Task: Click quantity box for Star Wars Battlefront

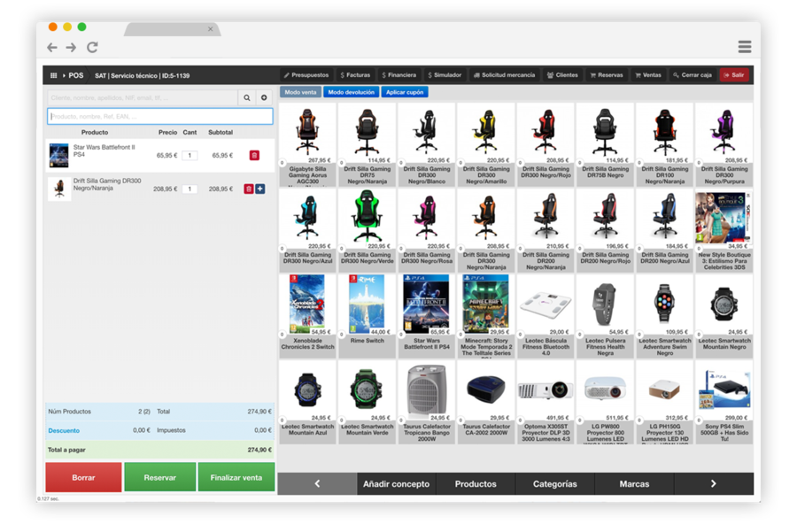Action: coord(190,156)
